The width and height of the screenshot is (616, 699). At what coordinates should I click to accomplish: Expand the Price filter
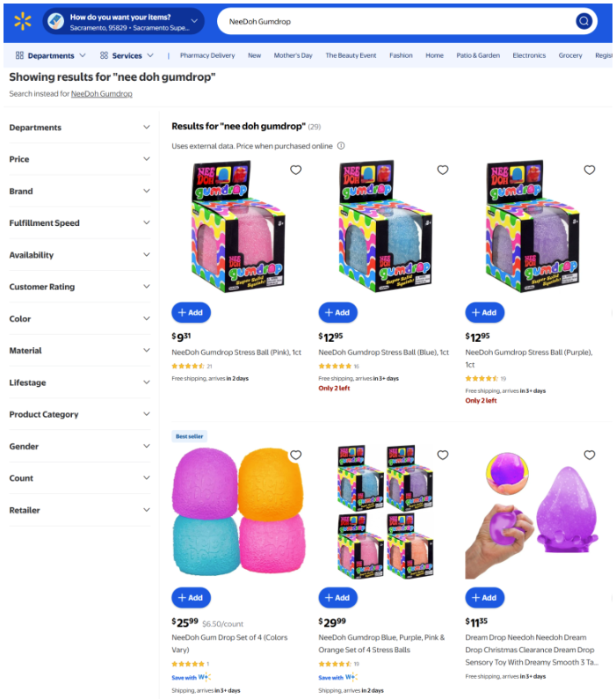[x=80, y=159]
